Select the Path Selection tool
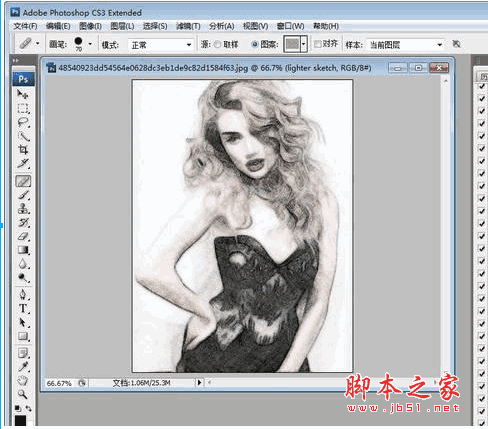This screenshot has width=488, height=429. coord(23,322)
